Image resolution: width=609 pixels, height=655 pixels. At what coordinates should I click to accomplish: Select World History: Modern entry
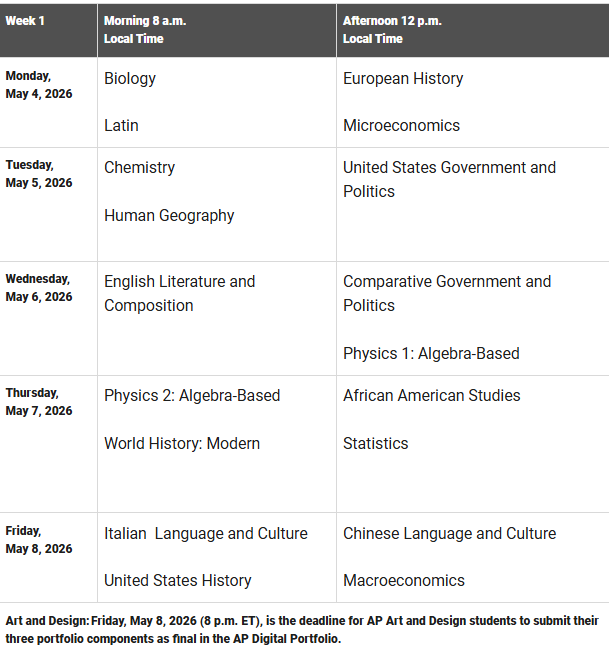(182, 443)
